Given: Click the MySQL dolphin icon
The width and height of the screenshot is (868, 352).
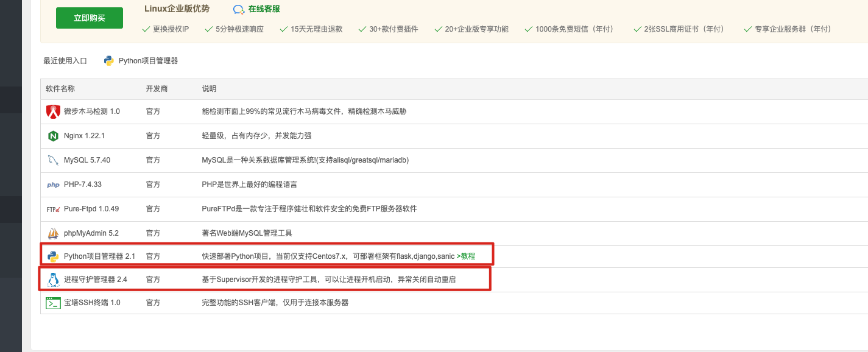Looking at the screenshot, I should click(53, 160).
